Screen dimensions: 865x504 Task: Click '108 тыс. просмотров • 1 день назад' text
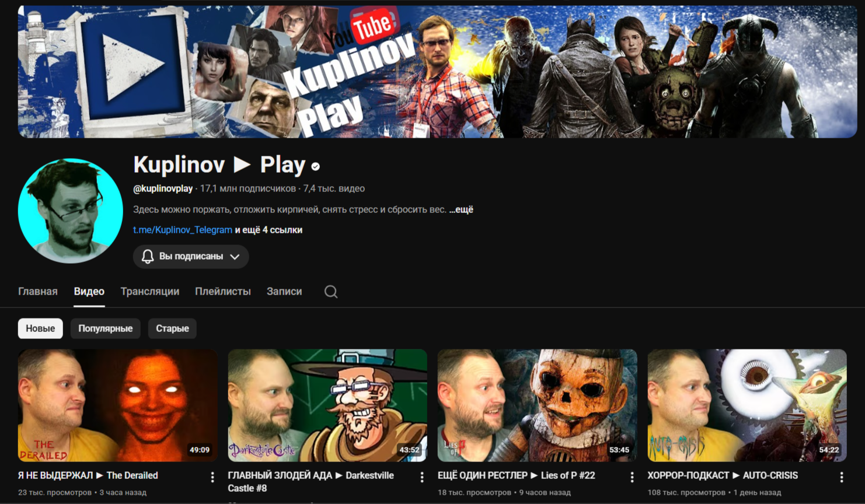tap(714, 492)
